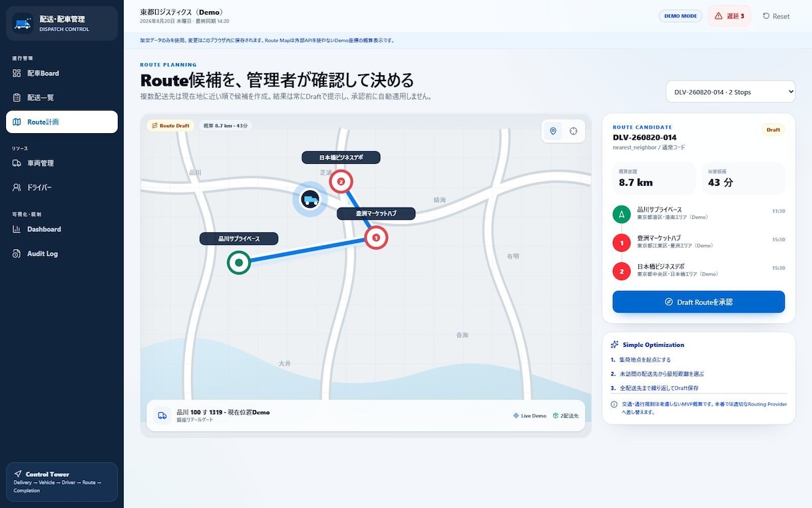812x508 pixels.
Task: Click the DEMO MODE badge
Action: [680, 16]
